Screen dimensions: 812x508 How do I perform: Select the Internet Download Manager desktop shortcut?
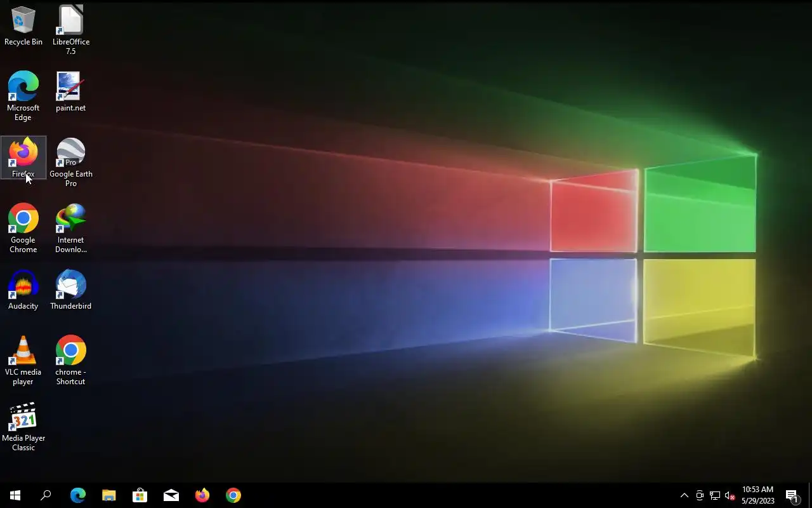point(70,228)
